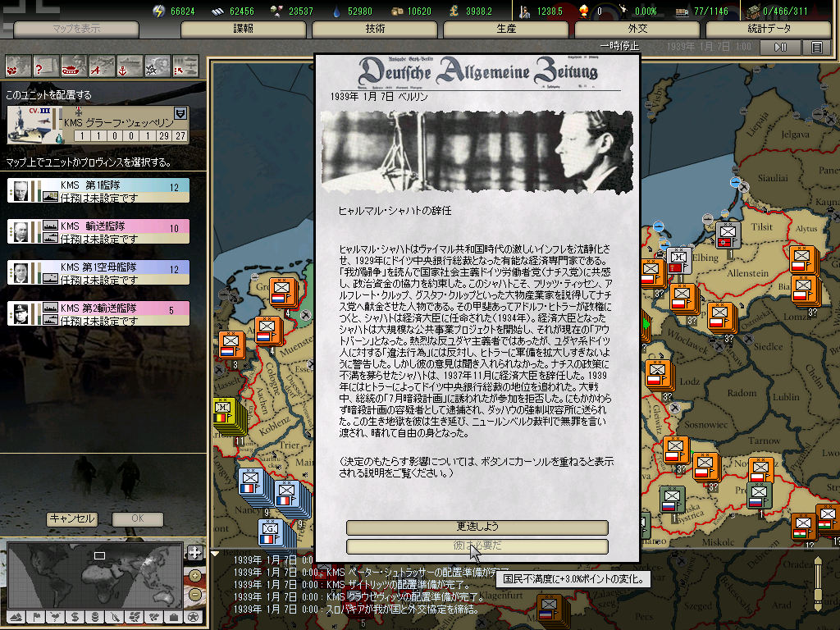Click the ヒャルマル・シャハトの辞任 headline
Image resolution: width=840 pixels, height=630 pixels.
point(395,211)
